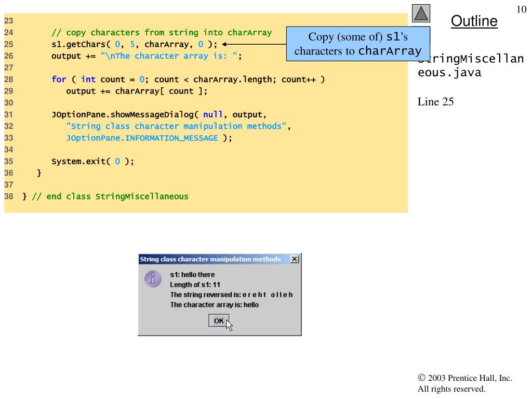Click the underlined Outline heading

(474, 21)
